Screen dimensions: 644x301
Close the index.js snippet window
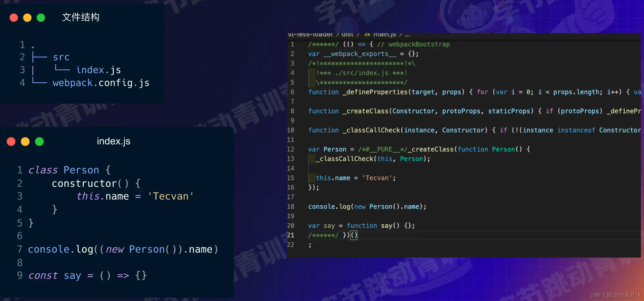11,142
